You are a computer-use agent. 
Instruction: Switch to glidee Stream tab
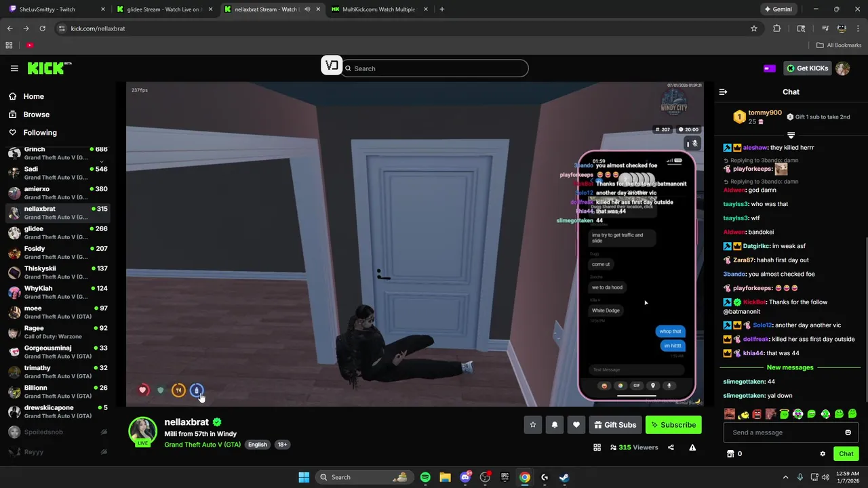tap(165, 9)
